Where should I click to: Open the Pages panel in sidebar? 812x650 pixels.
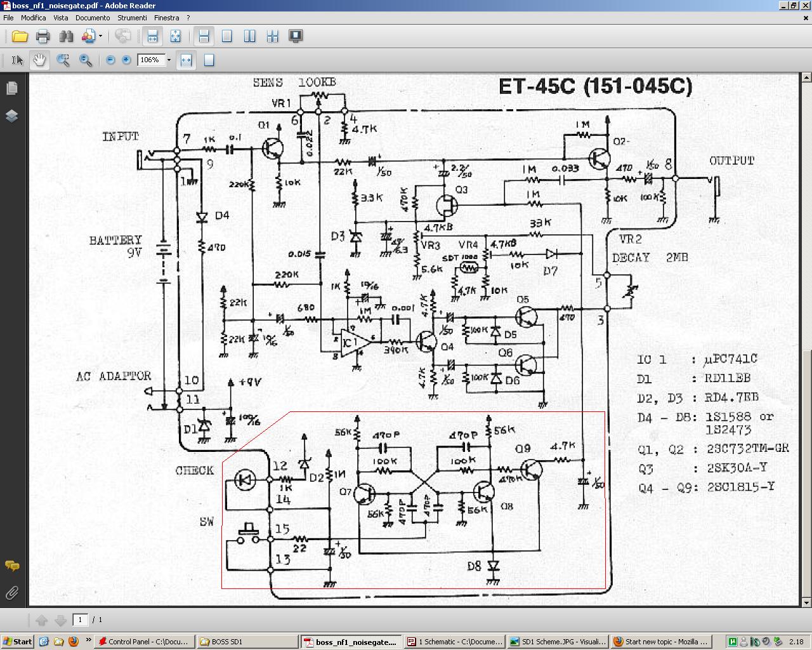[x=12, y=88]
